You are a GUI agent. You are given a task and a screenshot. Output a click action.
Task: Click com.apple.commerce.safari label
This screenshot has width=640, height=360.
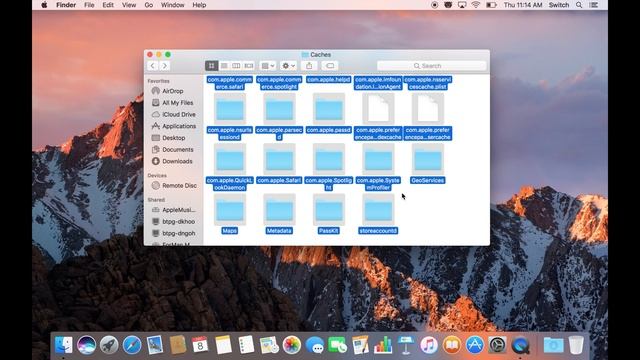click(x=230, y=83)
